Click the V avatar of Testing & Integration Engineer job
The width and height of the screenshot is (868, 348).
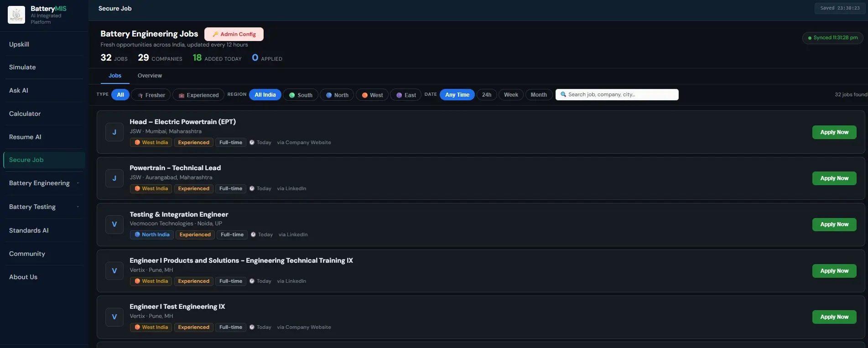114,224
